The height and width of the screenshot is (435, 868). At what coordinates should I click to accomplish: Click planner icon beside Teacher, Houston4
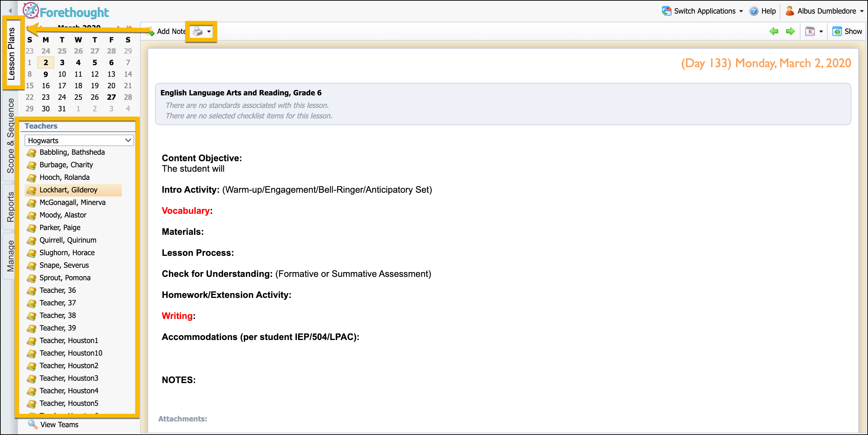[32, 391]
